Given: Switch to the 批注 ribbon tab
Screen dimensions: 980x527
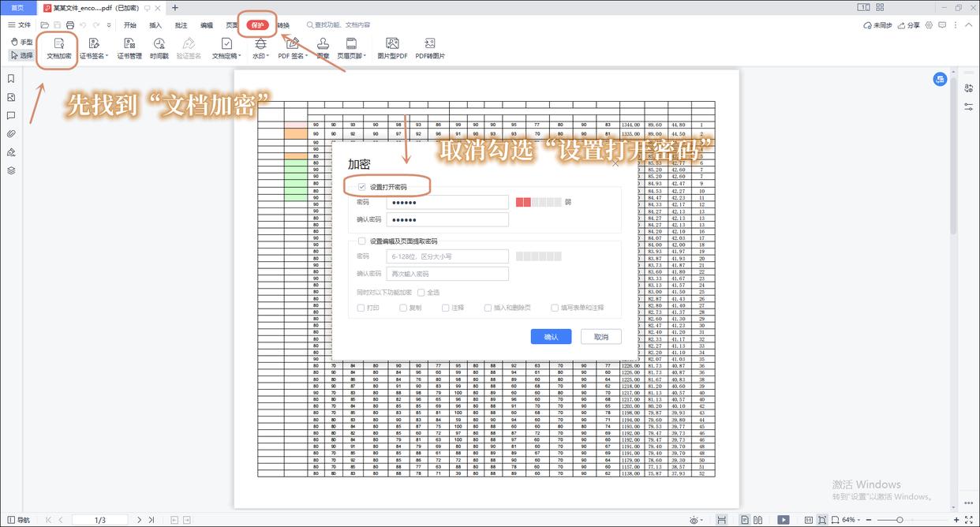Looking at the screenshot, I should [181, 25].
